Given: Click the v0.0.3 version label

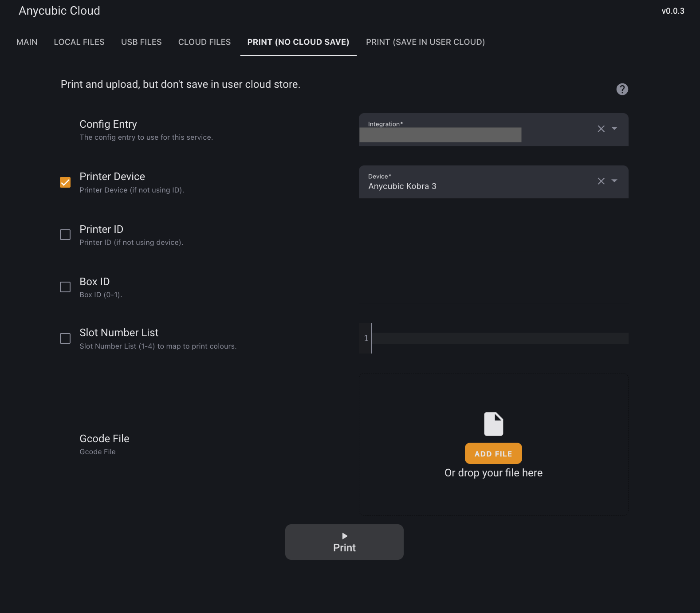Looking at the screenshot, I should pos(673,11).
